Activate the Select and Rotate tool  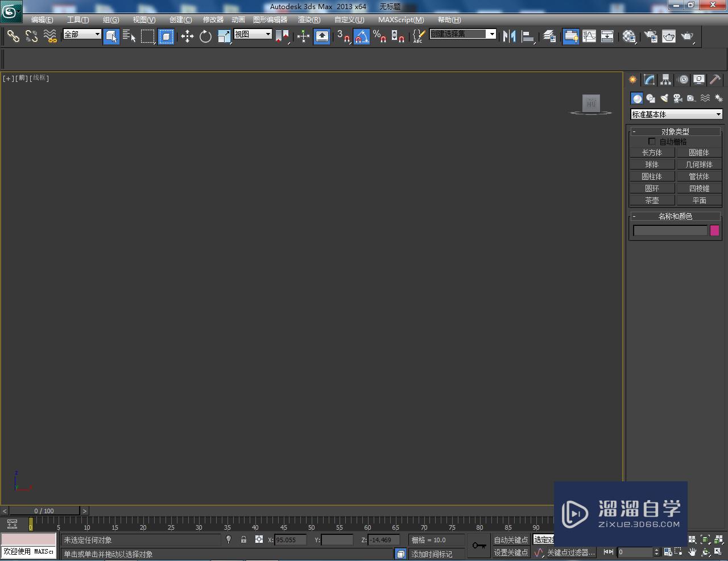point(205,36)
